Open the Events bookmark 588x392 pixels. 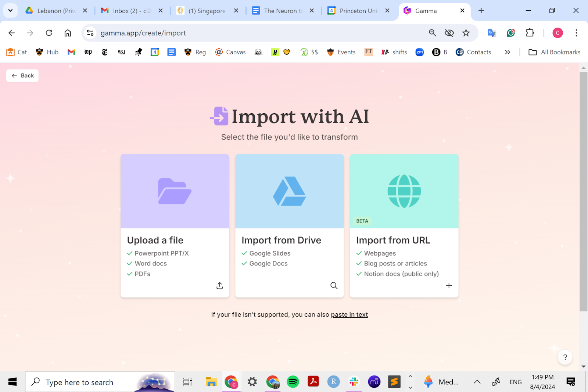341,52
